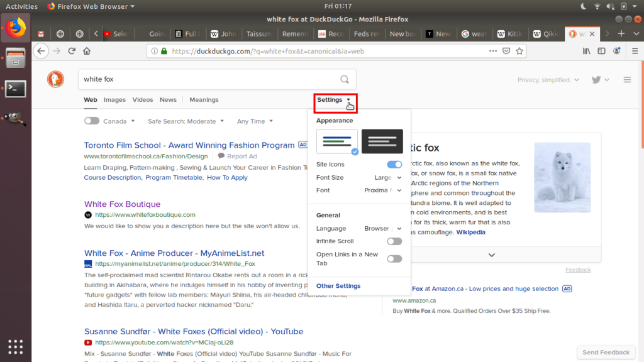The width and height of the screenshot is (644, 362).
Task: Open the Any Time filter dropdown
Action: pos(255,121)
